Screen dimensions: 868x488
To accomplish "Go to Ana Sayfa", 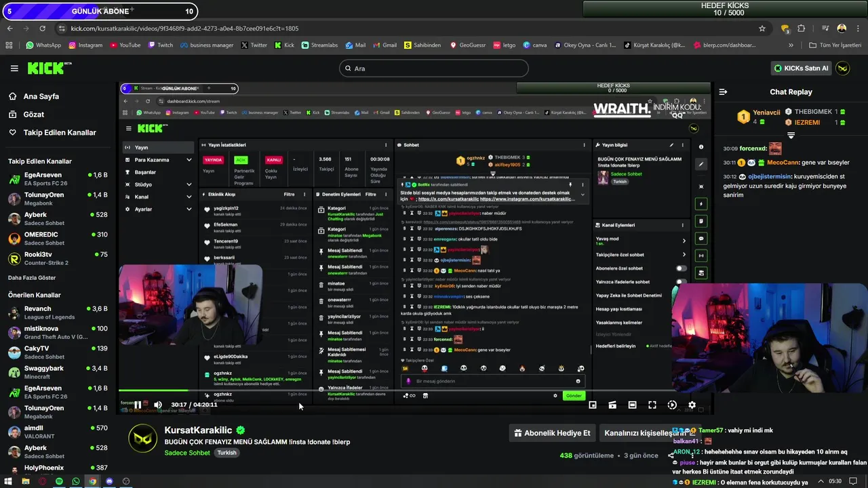I will tap(41, 96).
